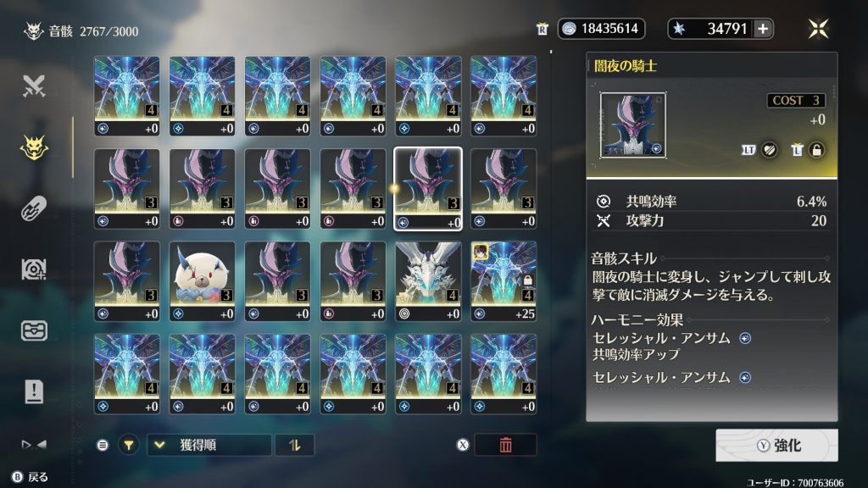Open the exclamation-mark quest items icon
868x488 pixels.
pyautogui.click(x=34, y=391)
